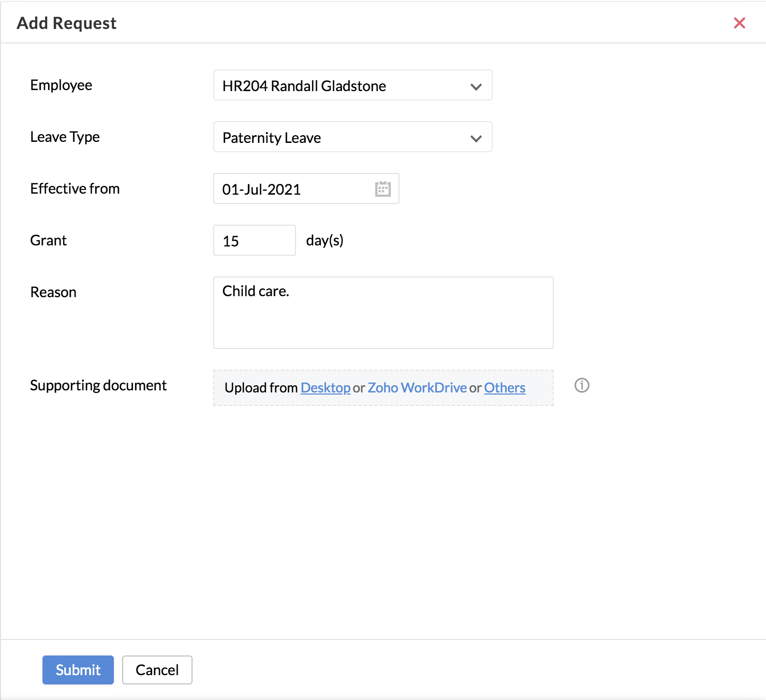This screenshot has height=700, width=766.
Task: Upload a file from Desktop
Action: click(x=326, y=388)
